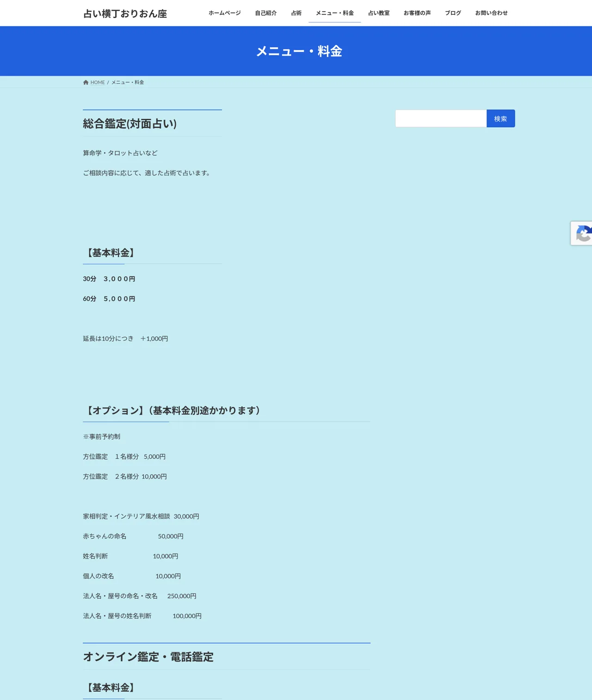Click the オンライン鑑定・電話鑑定 heading
The height and width of the screenshot is (700, 592).
(148, 657)
